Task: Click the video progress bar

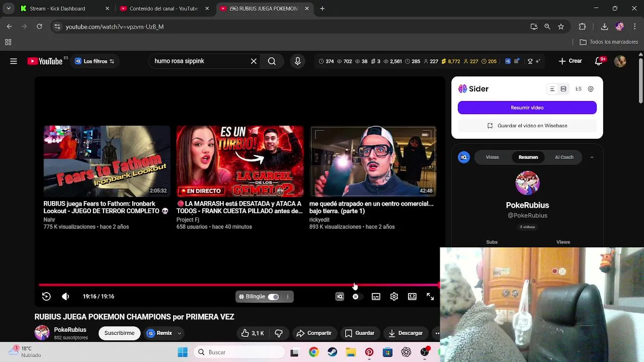Action: click(239, 285)
